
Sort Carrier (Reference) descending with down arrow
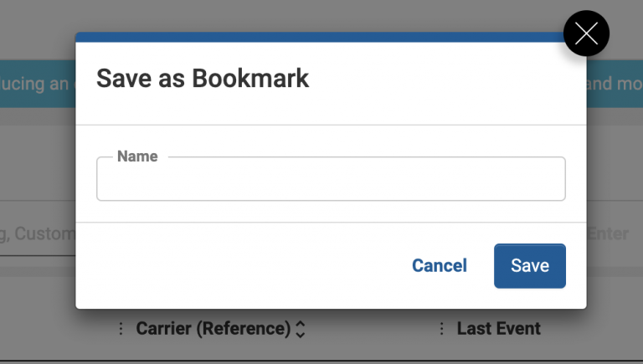[301, 335]
